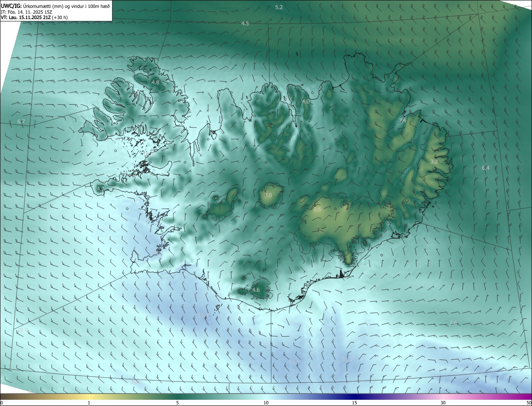Image resolution: width=532 pixels, height=406 pixels.
Task: Click the 50 tick on the color scale
Action: (529, 403)
